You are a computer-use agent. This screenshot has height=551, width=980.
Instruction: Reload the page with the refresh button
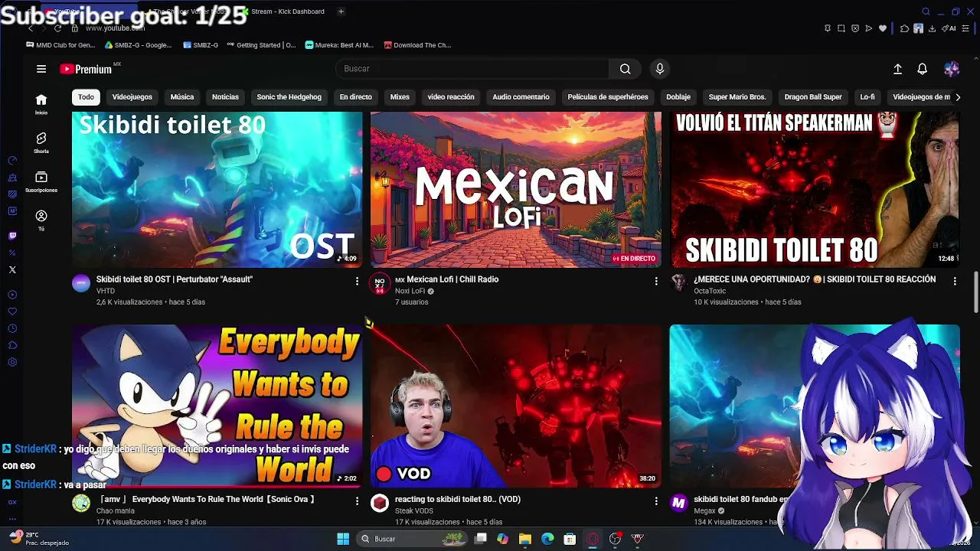[57, 28]
